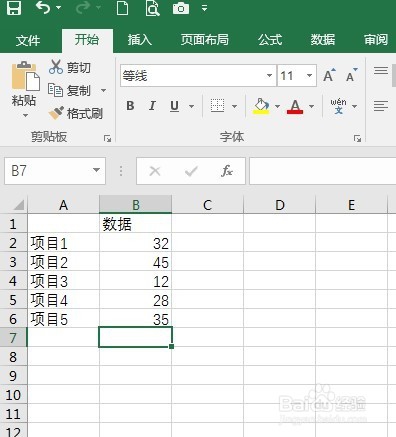
Task: Expand the name box dropdown
Action: click(x=96, y=170)
